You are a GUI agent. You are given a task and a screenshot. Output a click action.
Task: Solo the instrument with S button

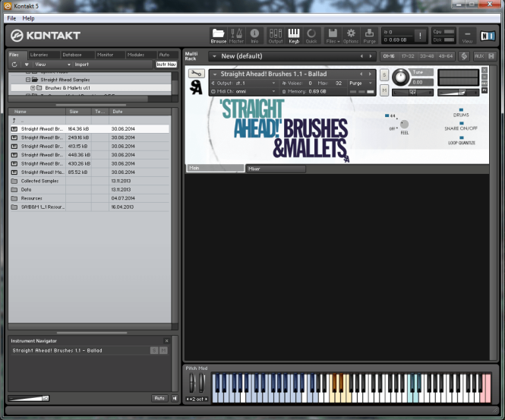tap(384, 74)
